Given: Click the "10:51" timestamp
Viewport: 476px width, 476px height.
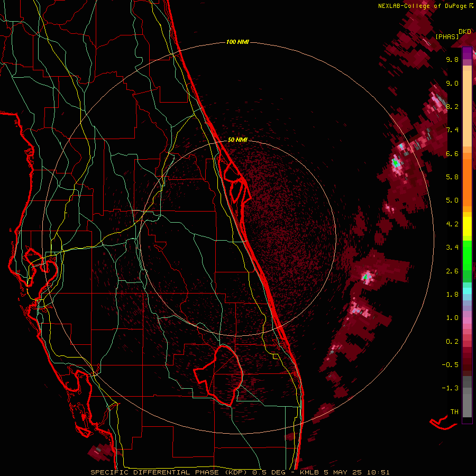Looking at the screenshot, I should [378, 472].
